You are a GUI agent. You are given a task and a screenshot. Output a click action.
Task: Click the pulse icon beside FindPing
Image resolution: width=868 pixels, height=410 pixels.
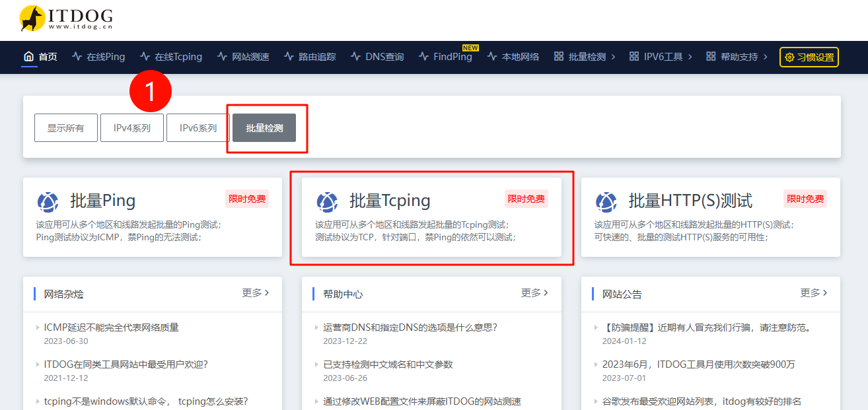pos(423,57)
